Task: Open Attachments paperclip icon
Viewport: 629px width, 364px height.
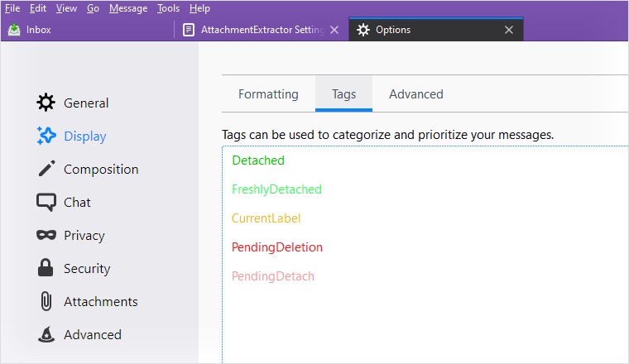Action: (46, 301)
